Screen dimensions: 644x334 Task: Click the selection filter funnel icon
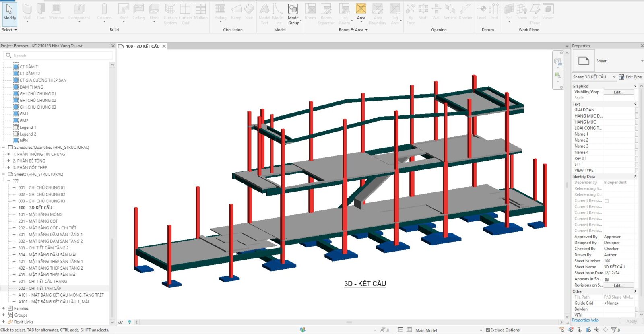[614, 330]
